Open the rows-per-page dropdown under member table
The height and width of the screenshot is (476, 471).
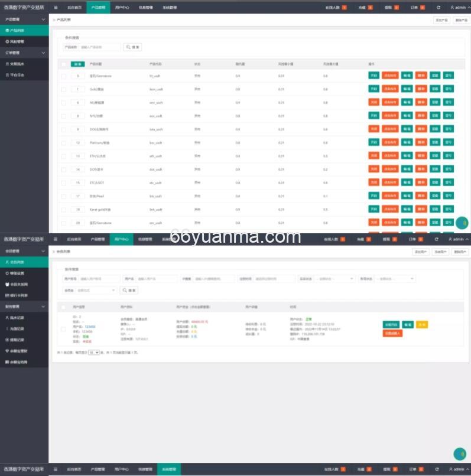(x=93, y=352)
